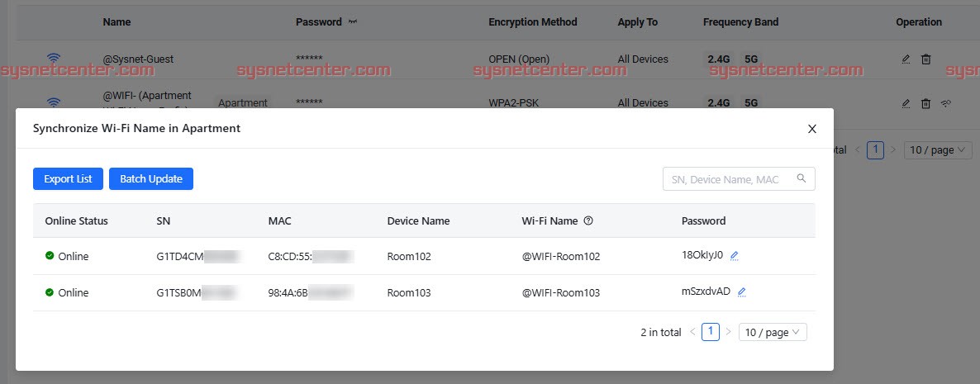Select page 1 in background table pagination
980x384 pixels.
pos(876,149)
